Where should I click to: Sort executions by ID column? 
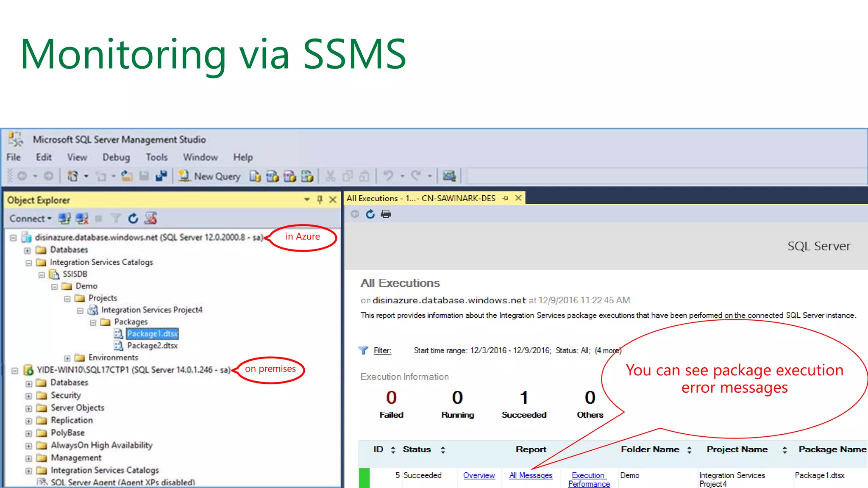393,450
